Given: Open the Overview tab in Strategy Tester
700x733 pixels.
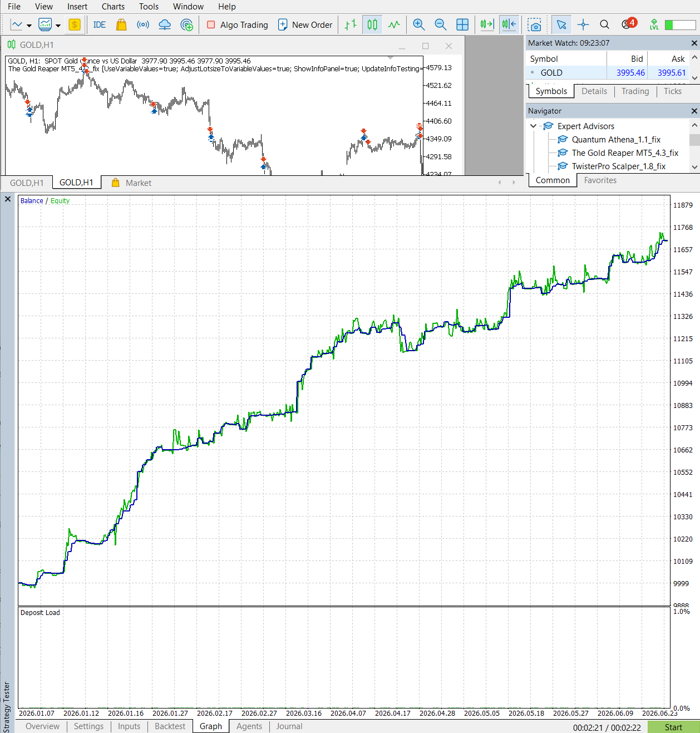Looking at the screenshot, I should coord(42,726).
